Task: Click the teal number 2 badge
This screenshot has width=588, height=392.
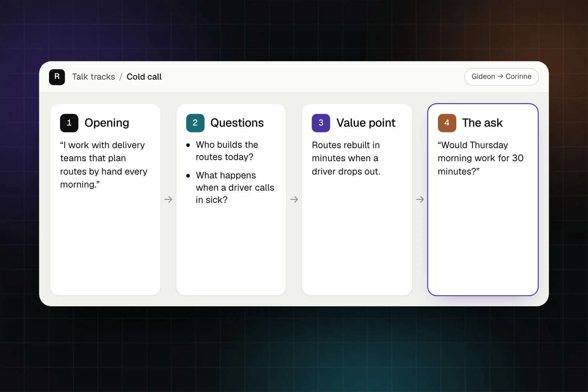Action: pyautogui.click(x=195, y=123)
